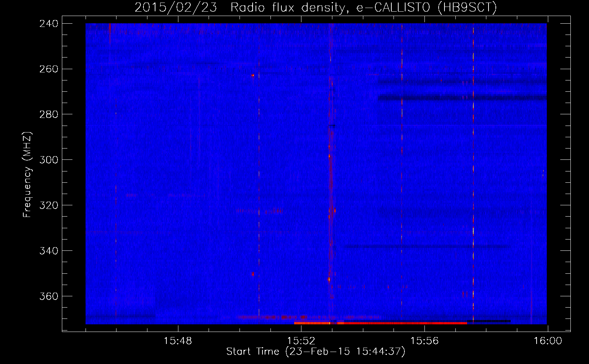Click the 340 frequency tick label
589x364 pixels.
[x=48, y=251]
